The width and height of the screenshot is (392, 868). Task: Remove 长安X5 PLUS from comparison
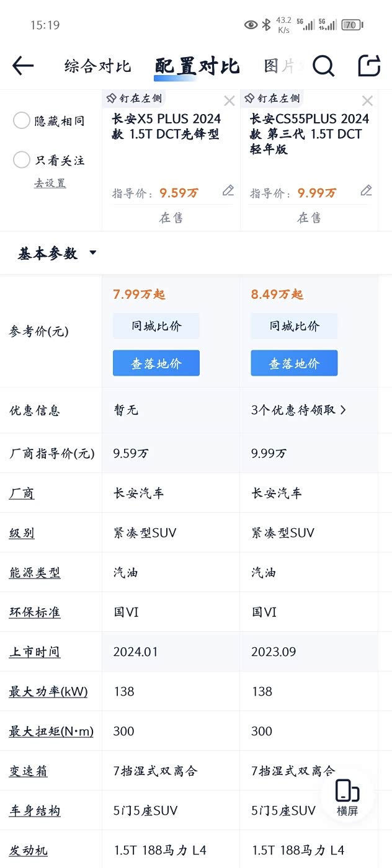[229, 100]
